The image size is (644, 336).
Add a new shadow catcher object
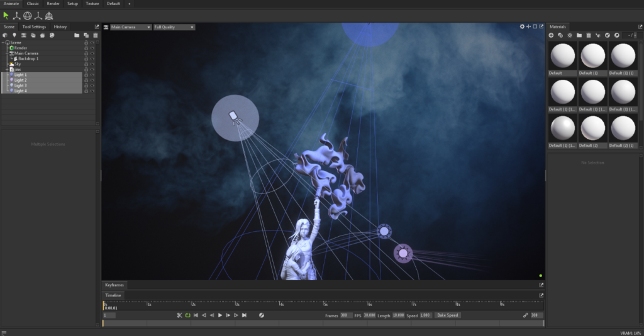point(42,35)
